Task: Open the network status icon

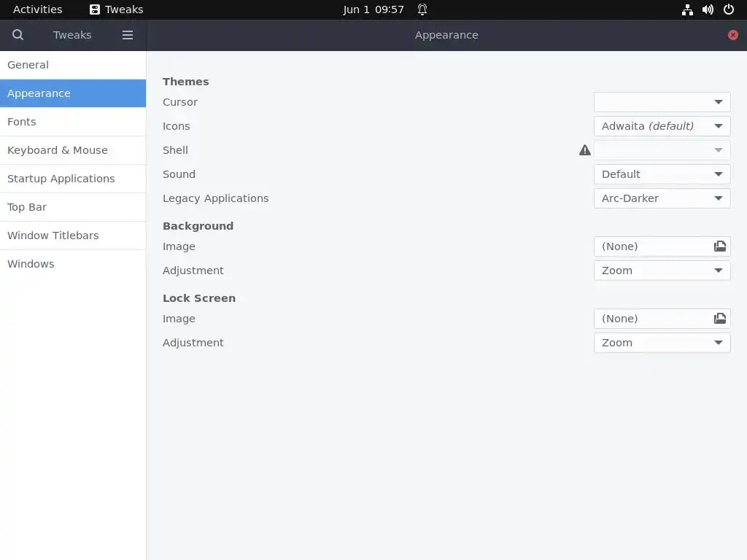Action: pos(687,9)
